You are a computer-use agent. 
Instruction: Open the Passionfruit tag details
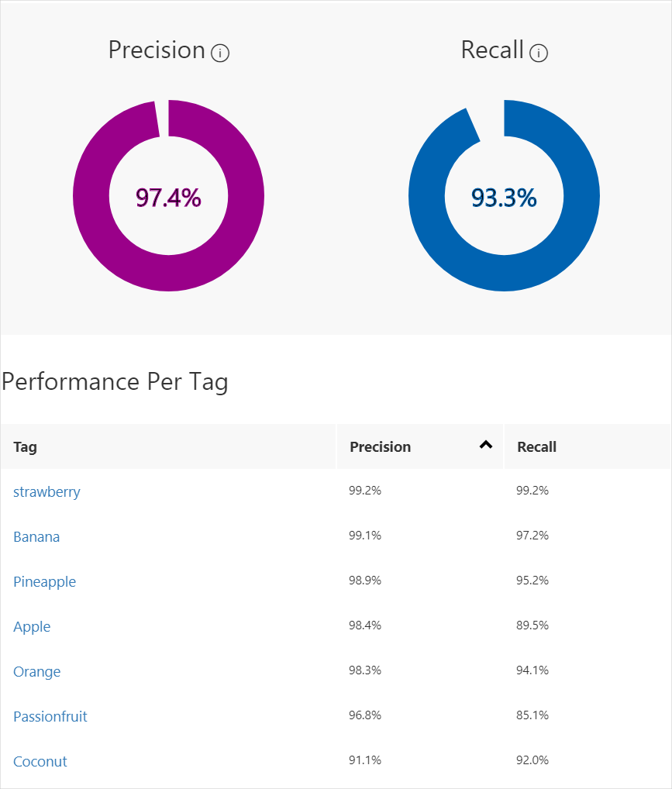(x=50, y=716)
